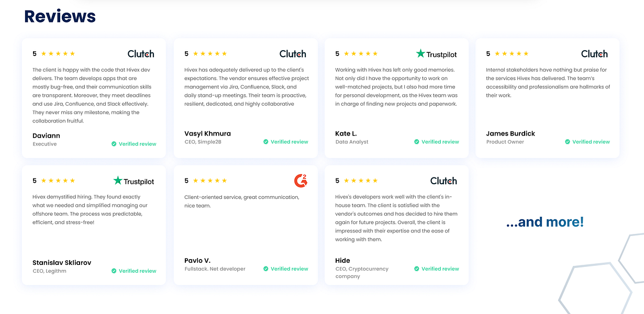
Task: Click Trustpilot logo on Kate L.'s review
Action: pos(436,54)
